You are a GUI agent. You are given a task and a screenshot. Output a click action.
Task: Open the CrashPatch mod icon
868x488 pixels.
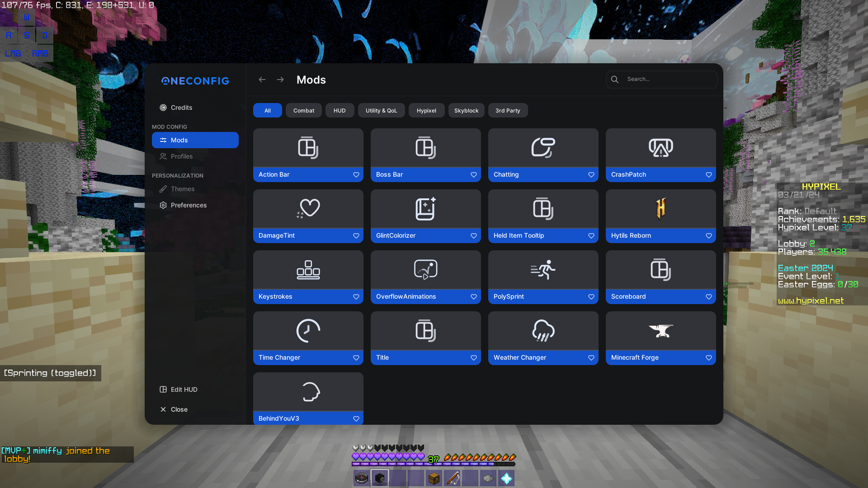point(661,148)
